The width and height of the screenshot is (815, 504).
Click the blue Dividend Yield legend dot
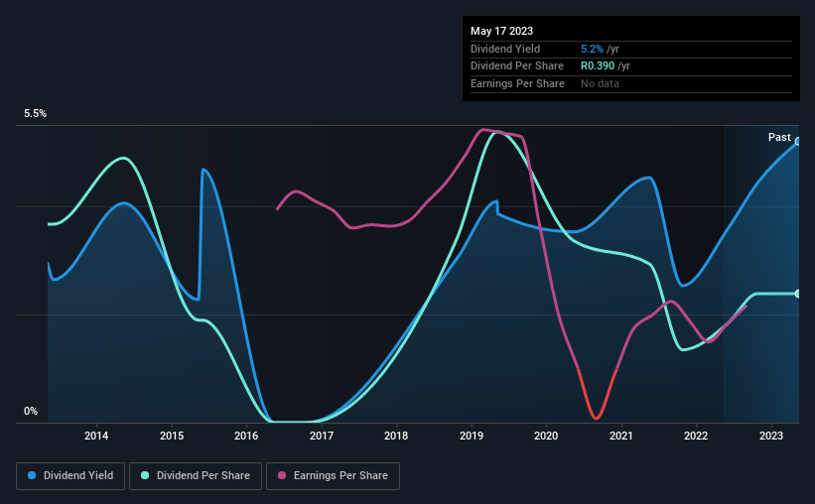click(32, 475)
